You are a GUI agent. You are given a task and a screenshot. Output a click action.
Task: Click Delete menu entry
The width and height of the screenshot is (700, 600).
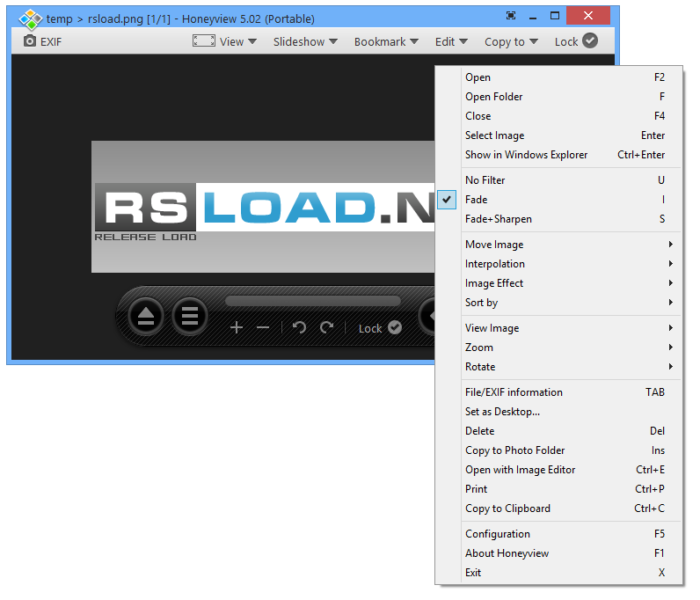click(x=559, y=431)
